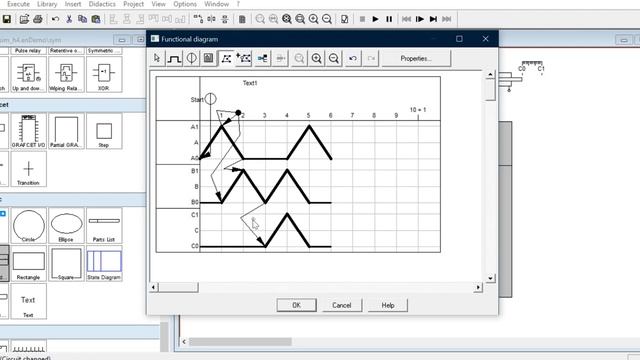Click the diagram scroll-down arrow
The image size is (640, 360).
point(490,278)
